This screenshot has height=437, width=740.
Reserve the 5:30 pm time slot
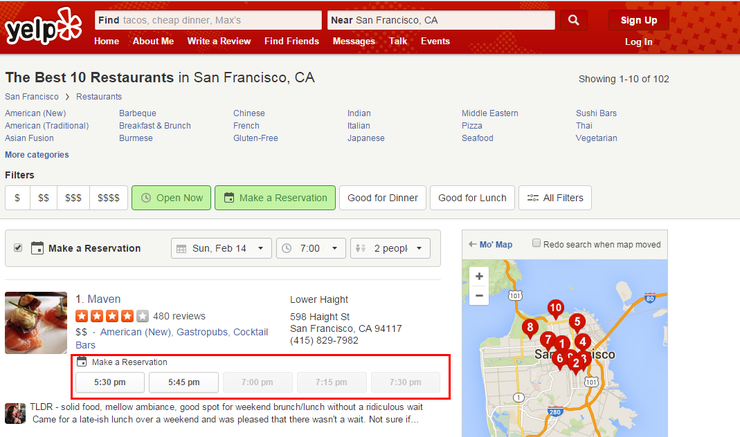pos(110,382)
